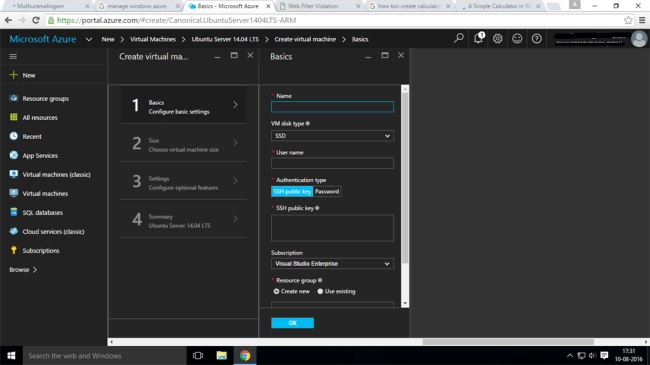Click the Name input field

click(x=332, y=107)
